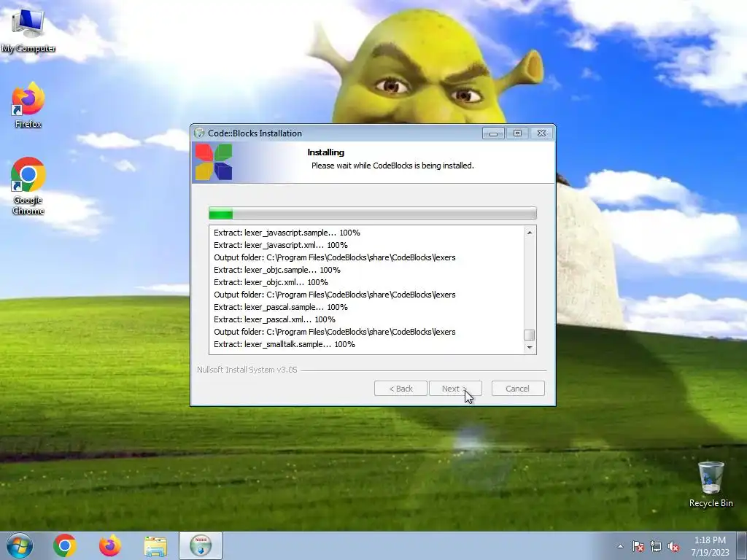Viewport: 747px width, 560px height.
Task: Select log line 'Extract: lexer_objc.sample... 100%'
Action: point(276,270)
